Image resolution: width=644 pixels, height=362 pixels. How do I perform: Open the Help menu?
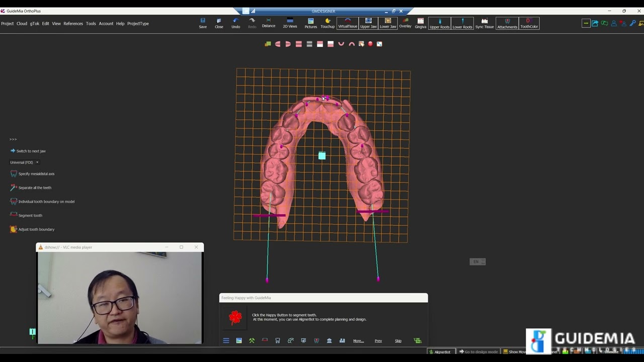point(120,24)
